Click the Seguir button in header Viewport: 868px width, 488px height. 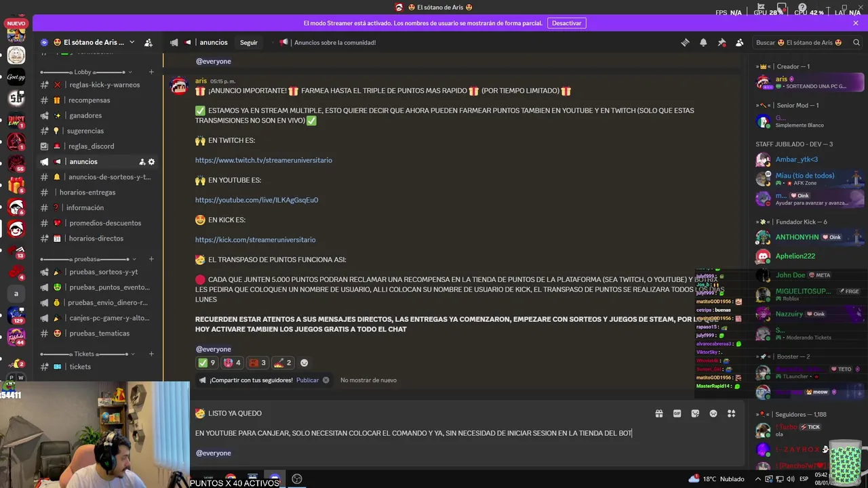pyautogui.click(x=249, y=42)
